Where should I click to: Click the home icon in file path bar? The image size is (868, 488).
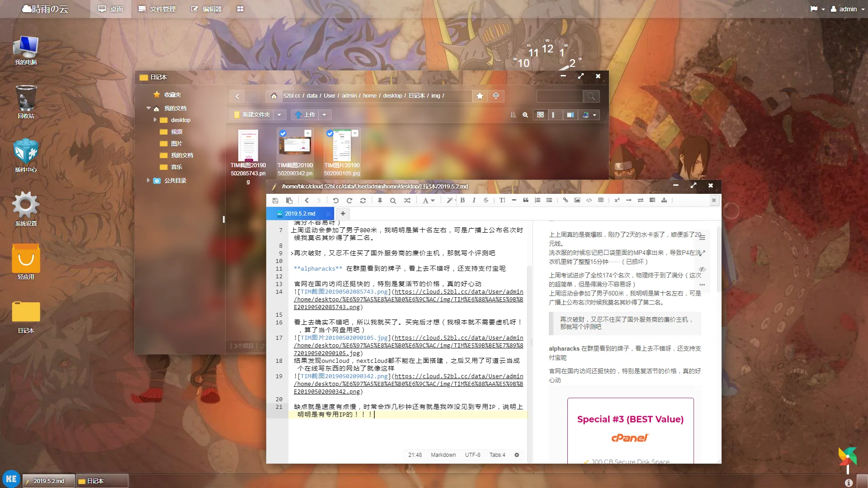(274, 96)
